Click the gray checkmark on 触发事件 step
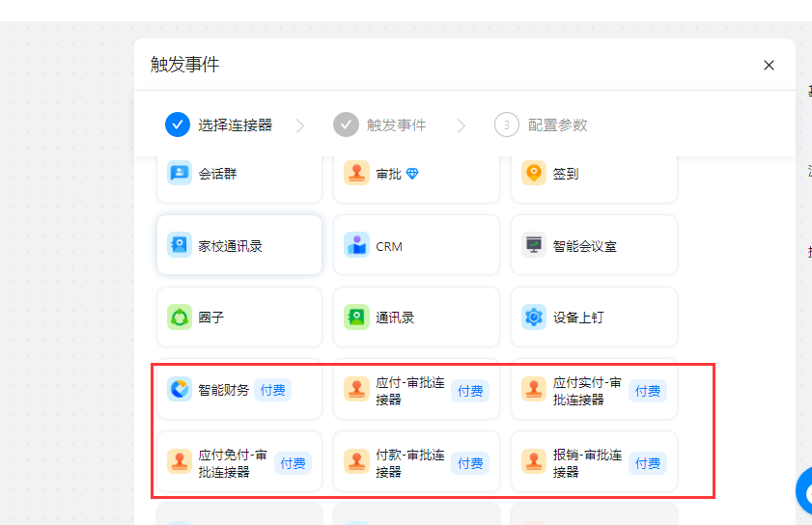The width and height of the screenshot is (812, 525). (x=346, y=124)
